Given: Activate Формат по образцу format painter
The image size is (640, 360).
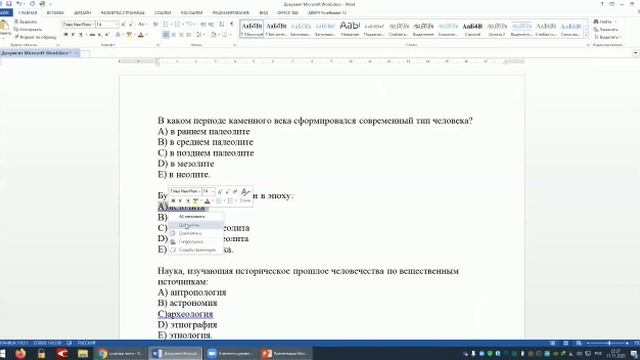Looking at the screenshot, I should (35, 37).
